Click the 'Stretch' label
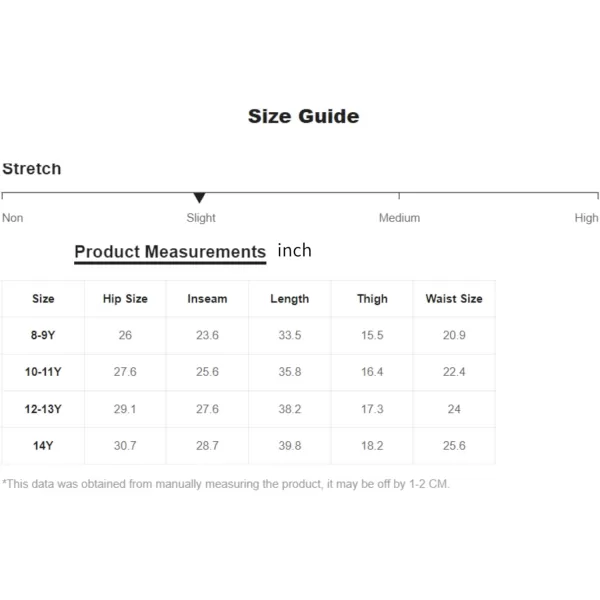The image size is (600, 600). click(32, 168)
